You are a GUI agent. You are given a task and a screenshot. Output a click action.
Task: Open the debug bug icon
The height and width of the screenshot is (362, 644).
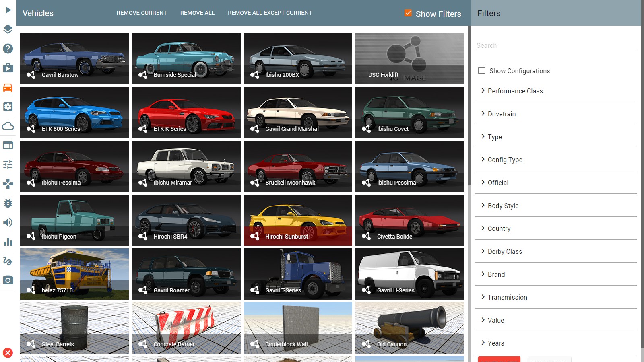[8, 203]
